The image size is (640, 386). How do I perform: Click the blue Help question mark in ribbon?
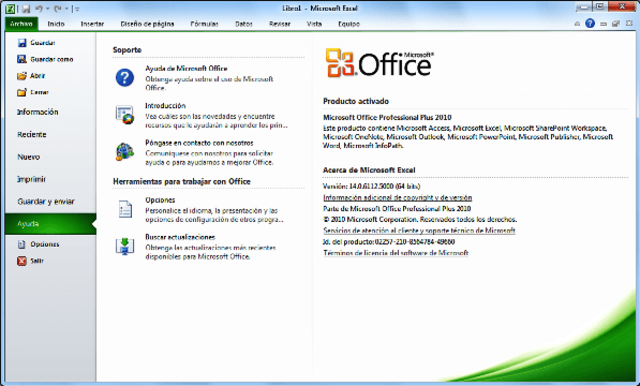coord(590,23)
